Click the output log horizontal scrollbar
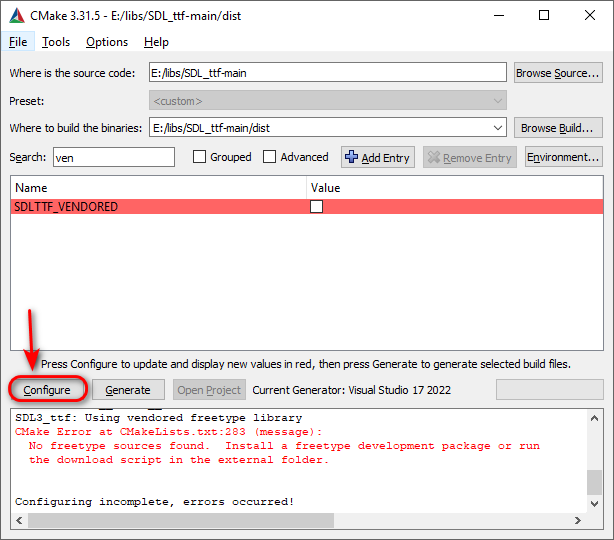This screenshot has height=540, width=614. 300,522
